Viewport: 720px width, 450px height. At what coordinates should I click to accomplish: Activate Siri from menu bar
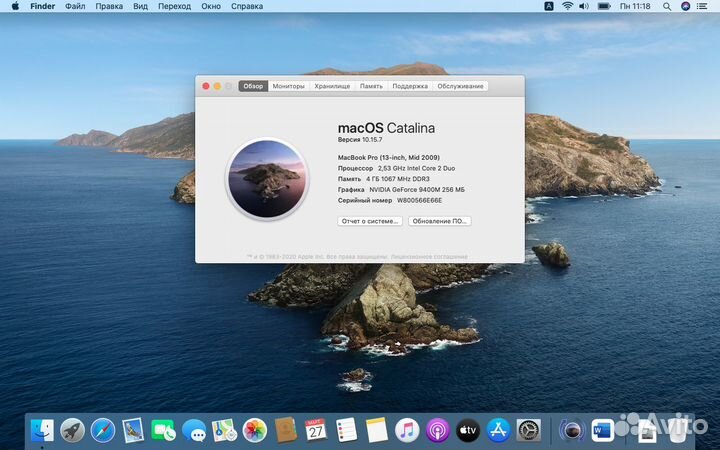[x=685, y=6]
